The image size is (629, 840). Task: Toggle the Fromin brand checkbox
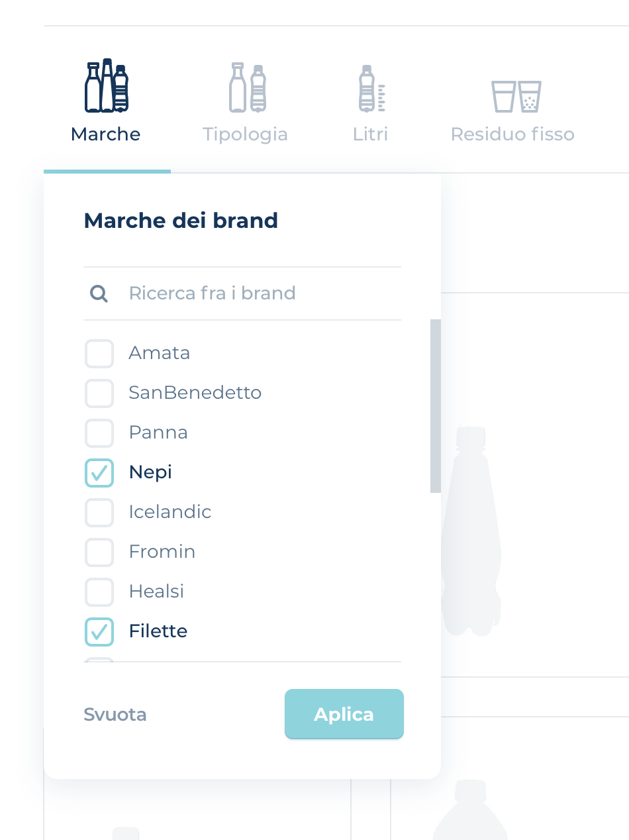pyautogui.click(x=99, y=552)
